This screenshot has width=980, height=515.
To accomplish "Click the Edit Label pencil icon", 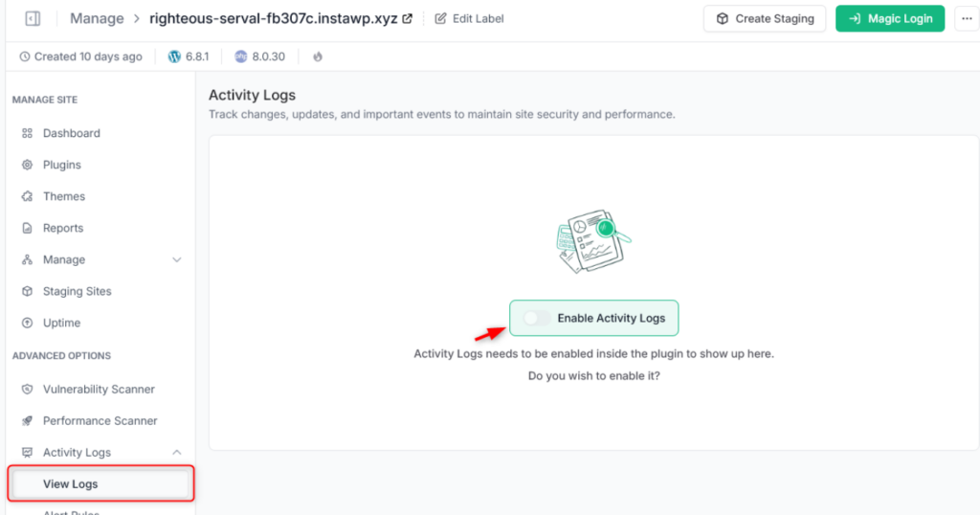I will point(440,19).
